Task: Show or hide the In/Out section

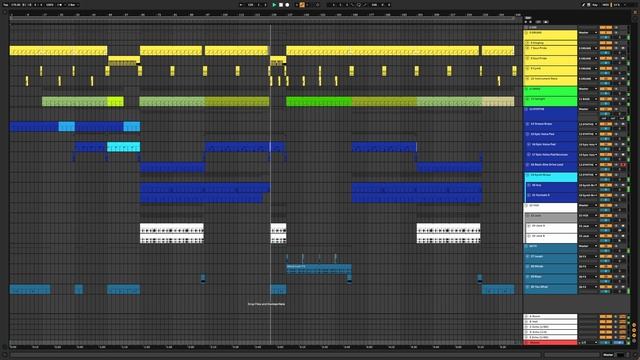Action: click(x=634, y=325)
